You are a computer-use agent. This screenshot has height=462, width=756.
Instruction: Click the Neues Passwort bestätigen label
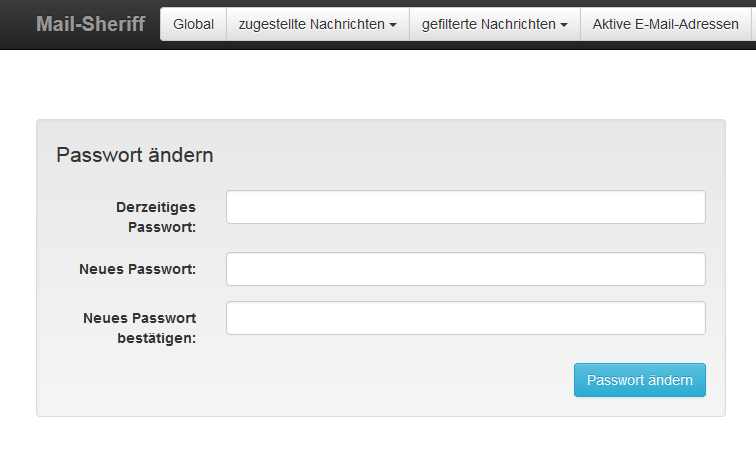coord(140,328)
